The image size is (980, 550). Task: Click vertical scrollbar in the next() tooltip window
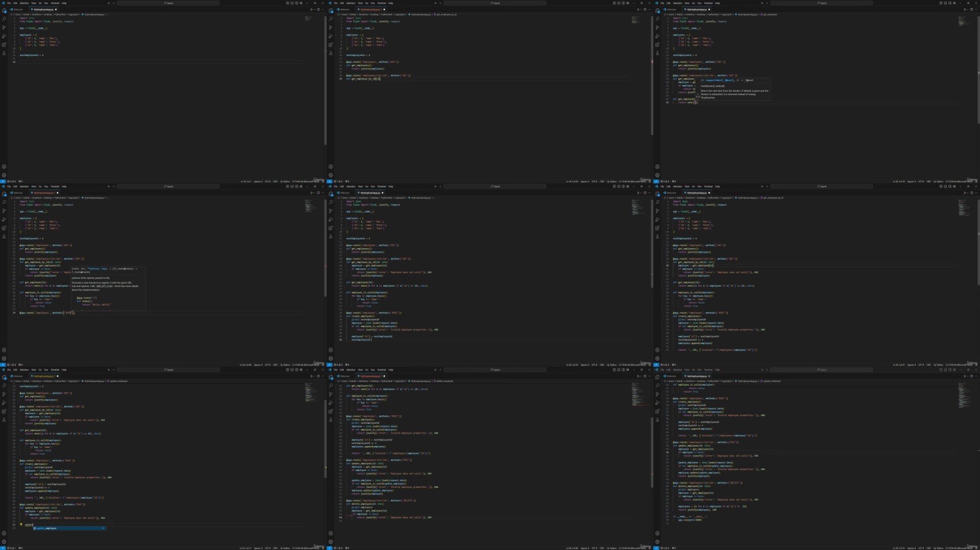[978, 71]
